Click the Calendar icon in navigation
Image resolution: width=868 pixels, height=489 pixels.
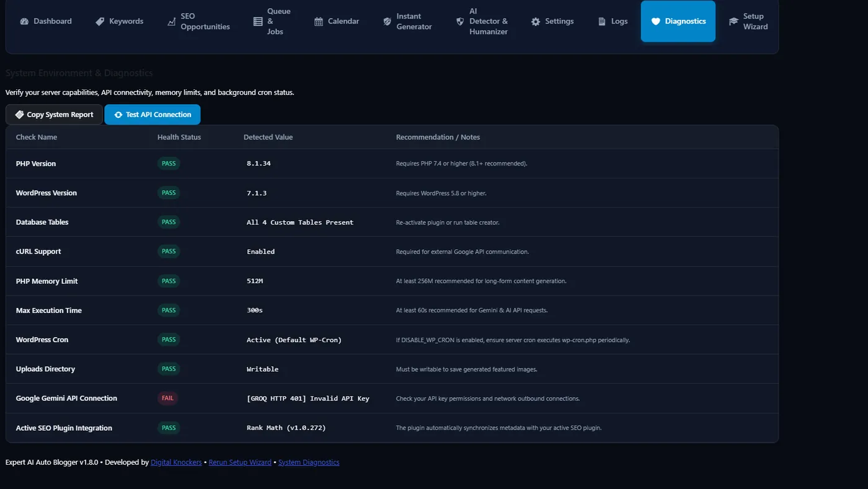coord(319,22)
